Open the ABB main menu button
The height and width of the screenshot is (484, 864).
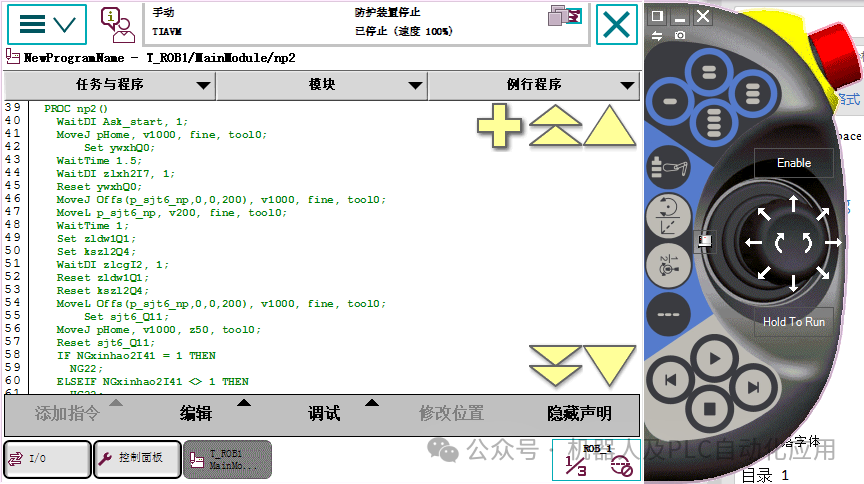pos(47,25)
